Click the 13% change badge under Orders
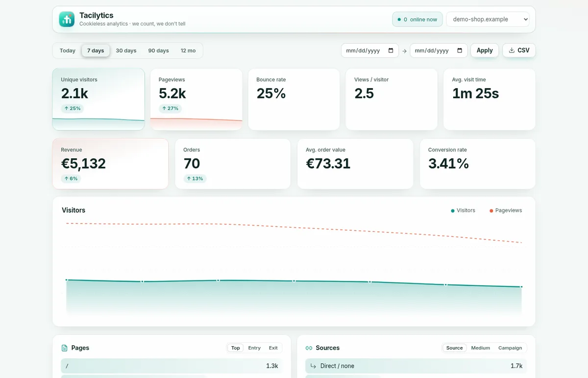The width and height of the screenshot is (588, 378). [195, 178]
